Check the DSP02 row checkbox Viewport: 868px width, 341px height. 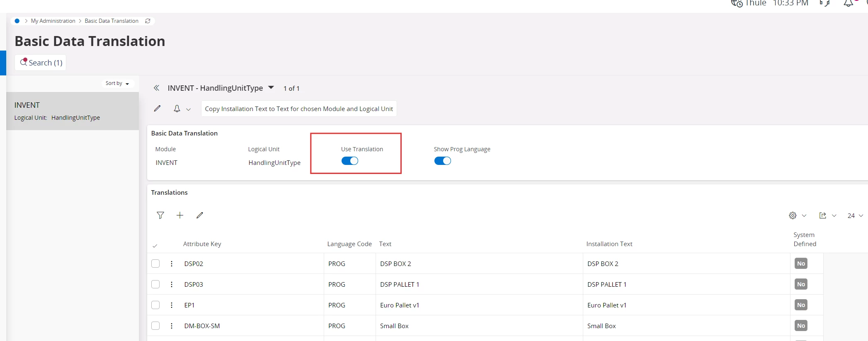(x=155, y=264)
